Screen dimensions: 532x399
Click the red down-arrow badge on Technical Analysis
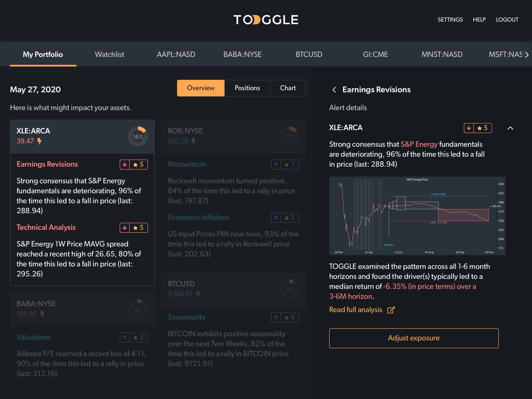click(x=124, y=227)
